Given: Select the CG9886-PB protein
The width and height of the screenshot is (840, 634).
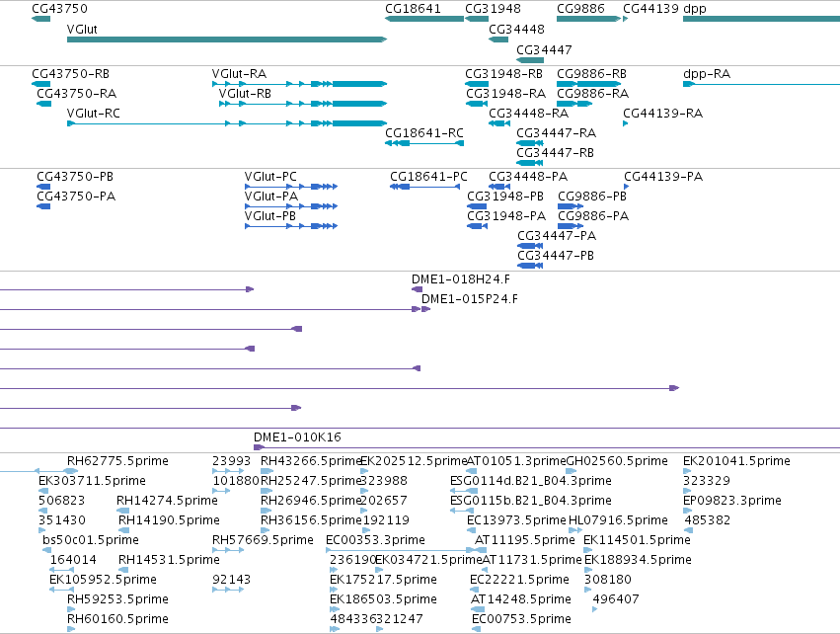Looking at the screenshot, I should pos(571,206).
